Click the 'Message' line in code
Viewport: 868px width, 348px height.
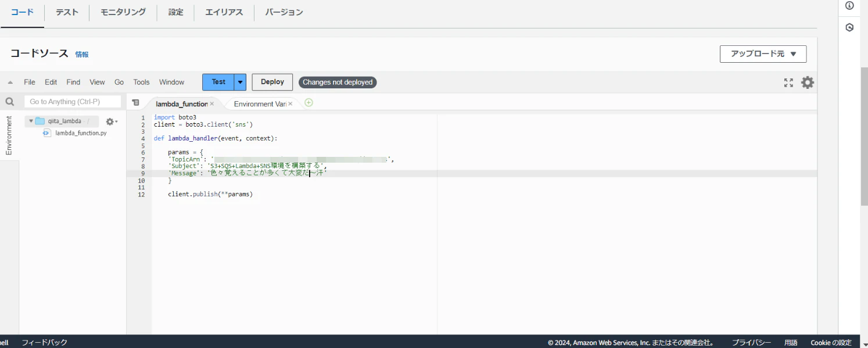pyautogui.click(x=248, y=174)
